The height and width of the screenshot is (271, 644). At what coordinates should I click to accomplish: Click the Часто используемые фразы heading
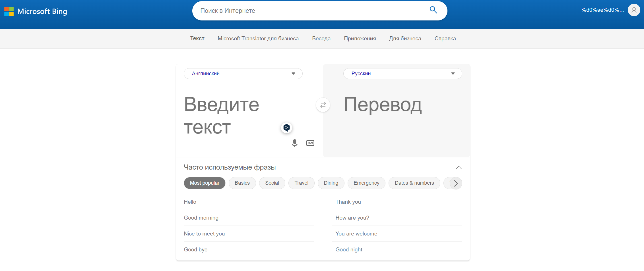click(230, 167)
